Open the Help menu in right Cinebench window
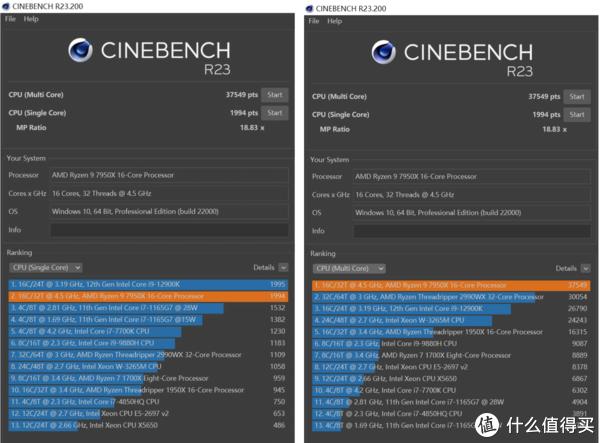Screen dimensions: 600x443 click(x=334, y=21)
